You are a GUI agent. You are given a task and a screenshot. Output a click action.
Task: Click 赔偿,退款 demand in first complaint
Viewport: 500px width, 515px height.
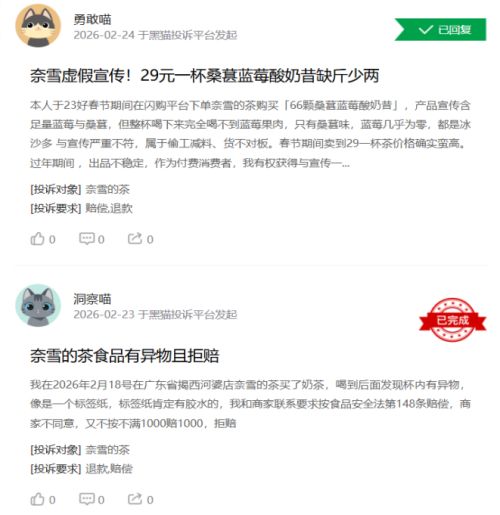pyautogui.click(x=109, y=208)
